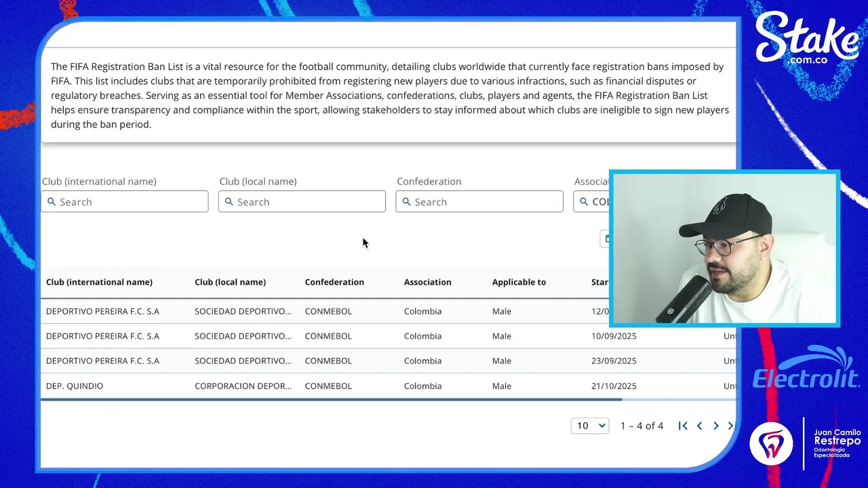This screenshot has width=868, height=488.
Task: Click the Association filter field containing COL
Action: coord(591,201)
